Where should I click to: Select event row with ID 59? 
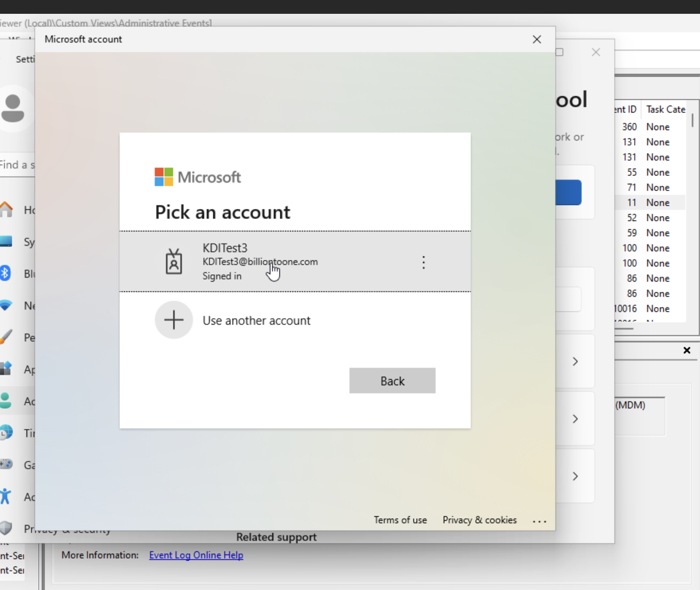[x=649, y=233]
